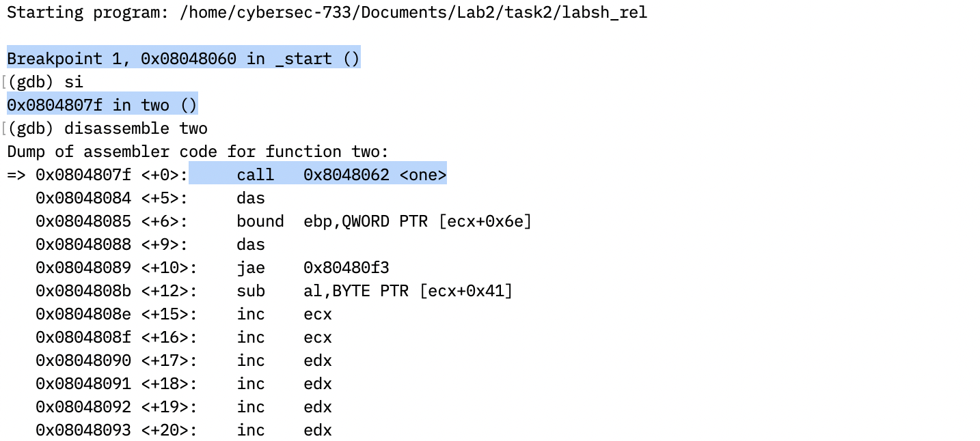This screenshot has width=980, height=441.
Task: Click 'inc edx' at offset <+18>
Action: [x=284, y=384]
